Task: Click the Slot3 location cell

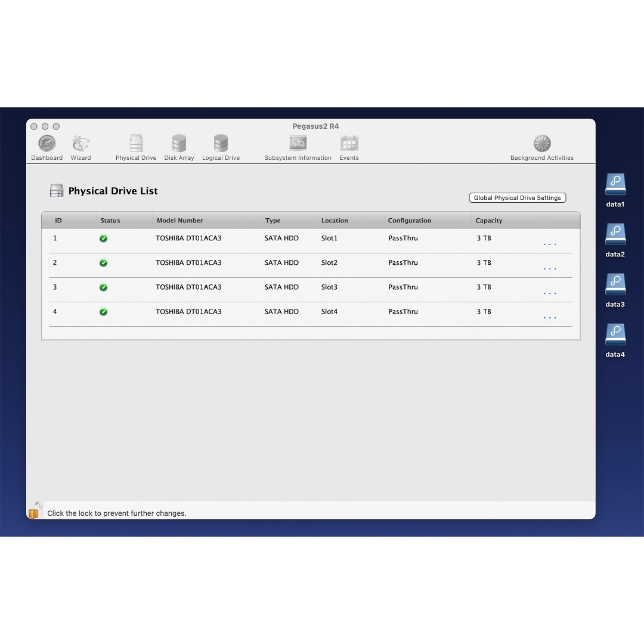Action: pos(329,287)
